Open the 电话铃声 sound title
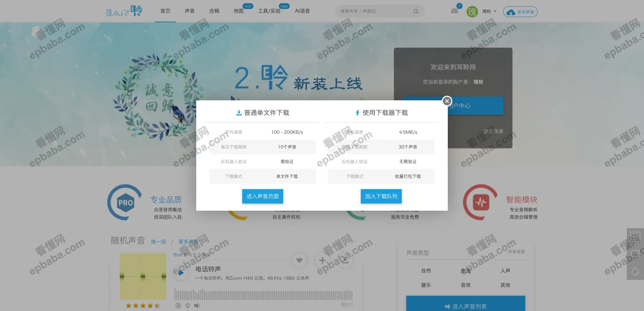 coord(208,269)
